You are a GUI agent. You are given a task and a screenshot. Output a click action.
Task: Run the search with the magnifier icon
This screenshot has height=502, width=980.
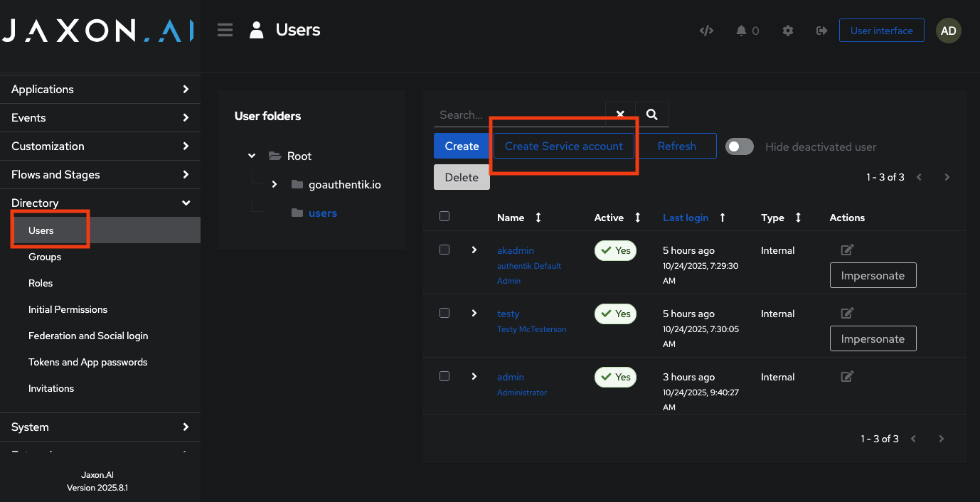pyautogui.click(x=651, y=114)
